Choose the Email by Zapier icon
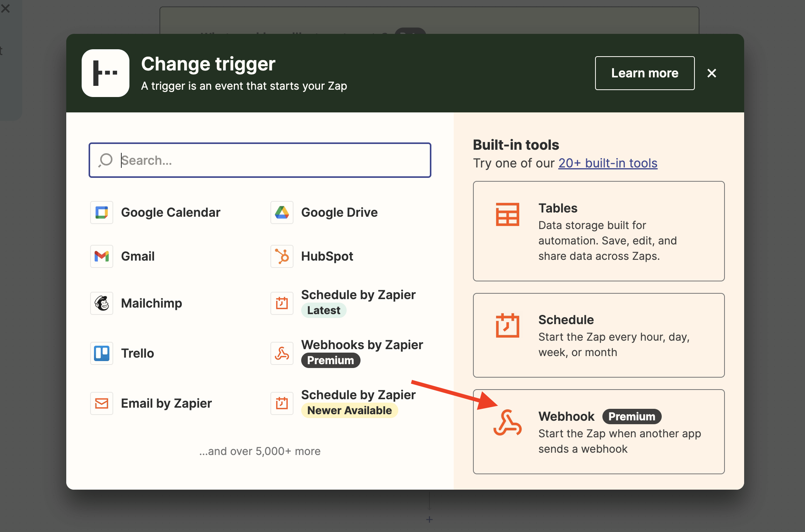This screenshot has height=532, width=805. [x=102, y=403]
